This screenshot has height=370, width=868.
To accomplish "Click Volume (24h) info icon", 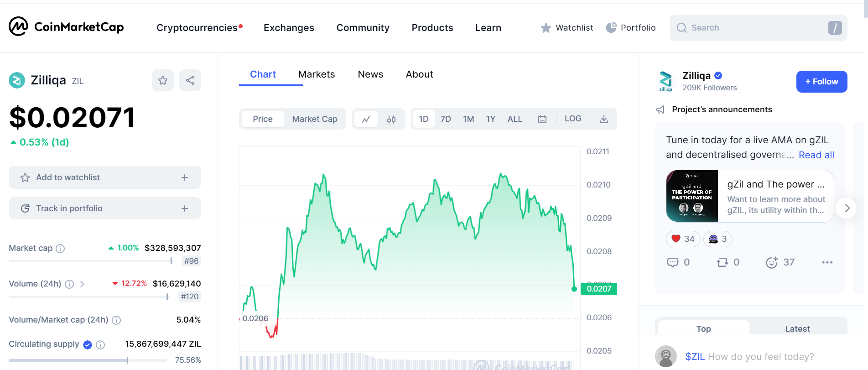I will 69,284.
